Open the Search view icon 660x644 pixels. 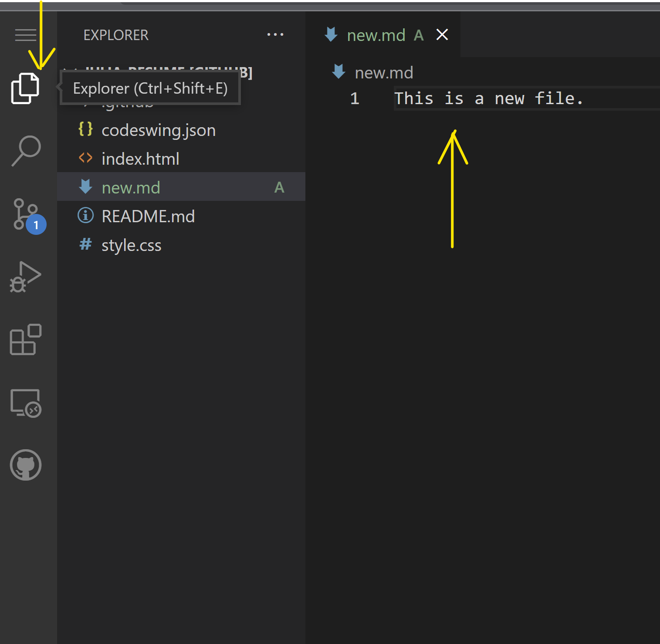pos(26,151)
